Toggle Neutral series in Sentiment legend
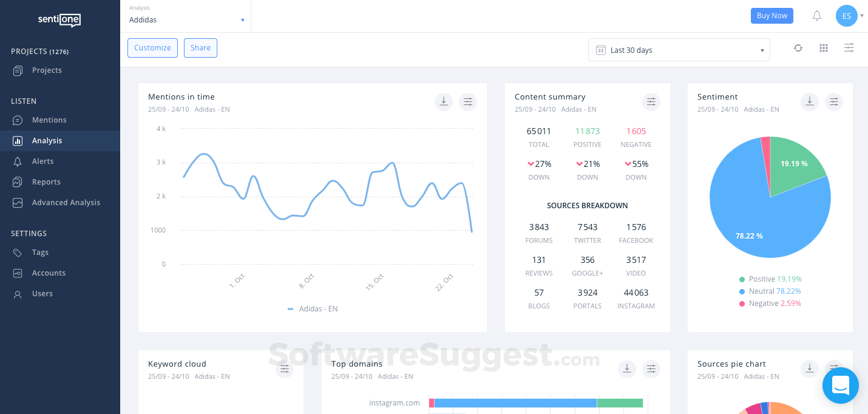Screen dimensions: 868x414 tap(770, 291)
